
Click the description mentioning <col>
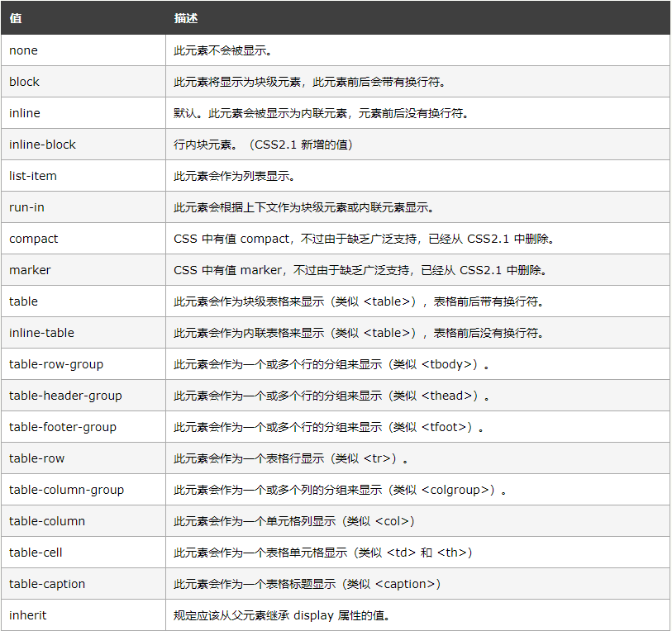294,521
